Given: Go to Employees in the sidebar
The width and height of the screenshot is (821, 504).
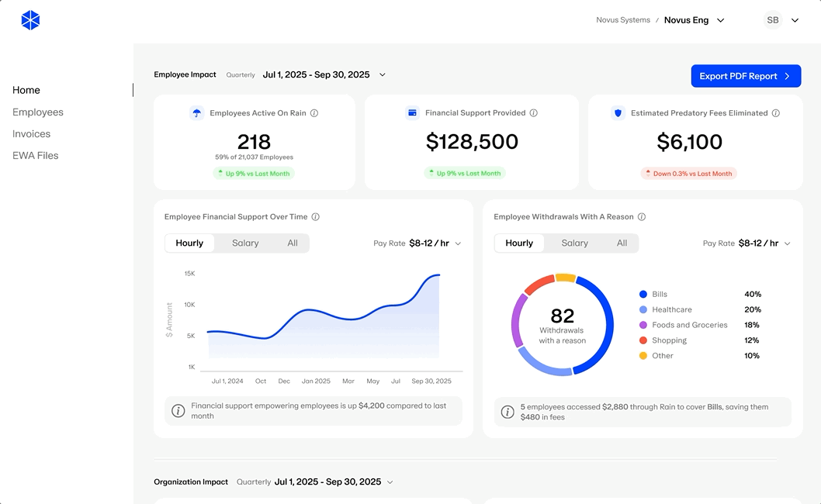Looking at the screenshot, I should coord(38,112).
